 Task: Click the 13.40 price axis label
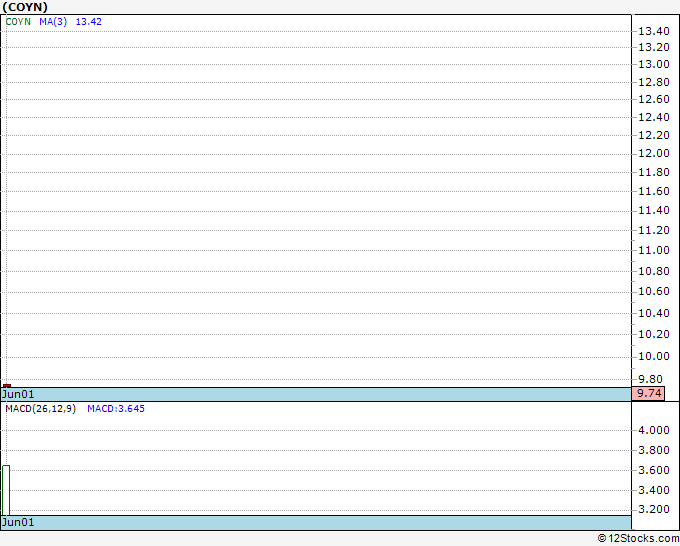[654, 31]
